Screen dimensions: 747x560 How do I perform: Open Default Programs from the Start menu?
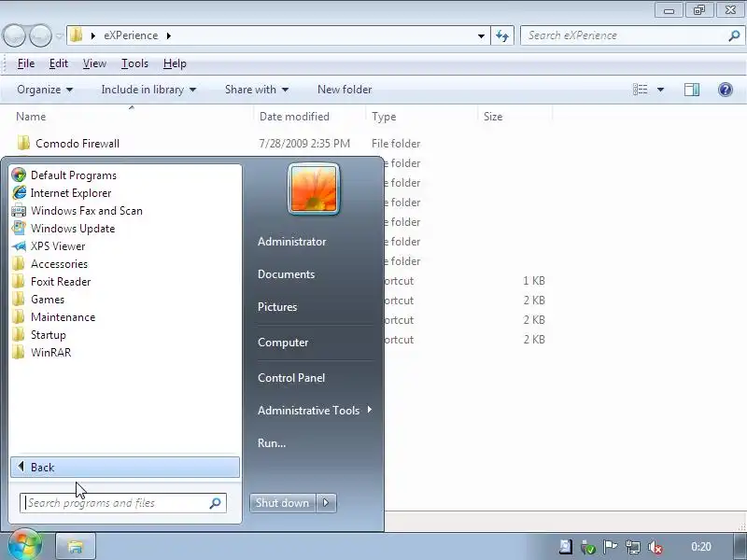point(74,175)
